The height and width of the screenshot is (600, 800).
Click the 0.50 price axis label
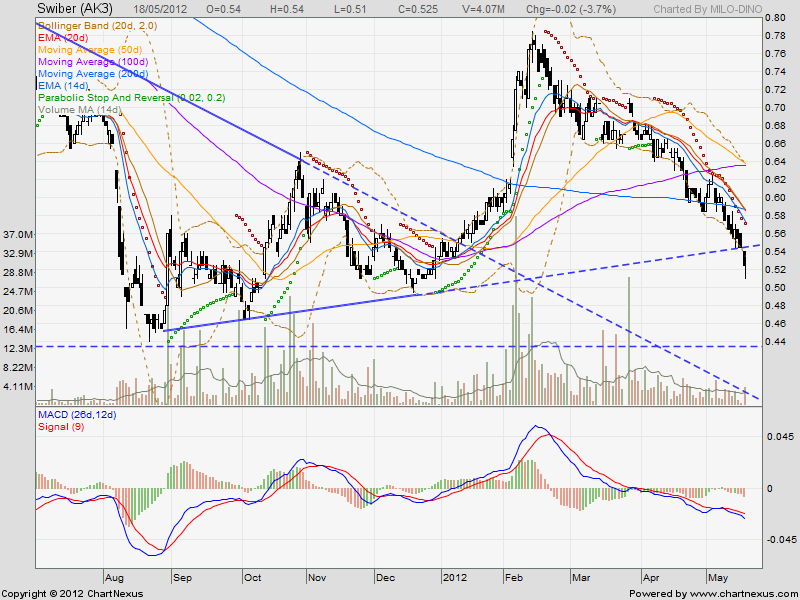click(775, 287)
